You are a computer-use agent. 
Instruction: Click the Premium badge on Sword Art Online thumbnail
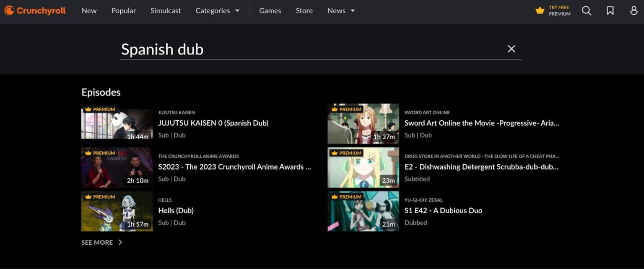[x=346, y=109]
